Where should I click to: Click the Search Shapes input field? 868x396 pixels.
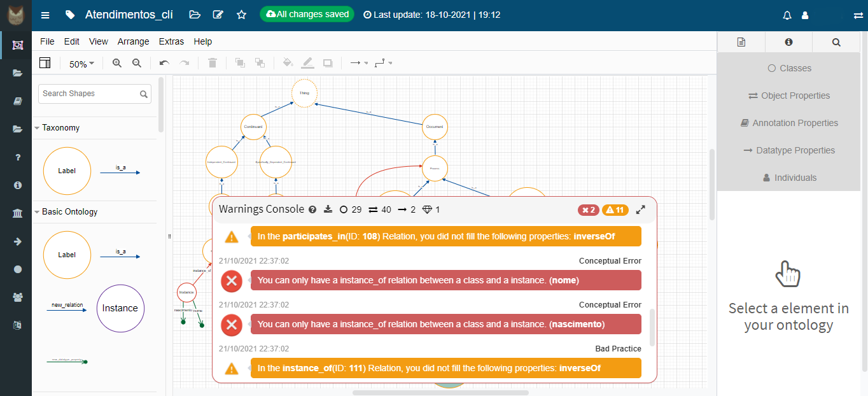[89, 94]
